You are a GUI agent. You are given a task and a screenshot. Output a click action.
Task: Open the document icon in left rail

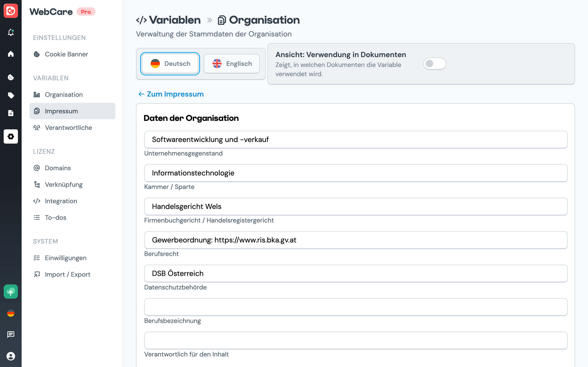click(x=11, y=113)
